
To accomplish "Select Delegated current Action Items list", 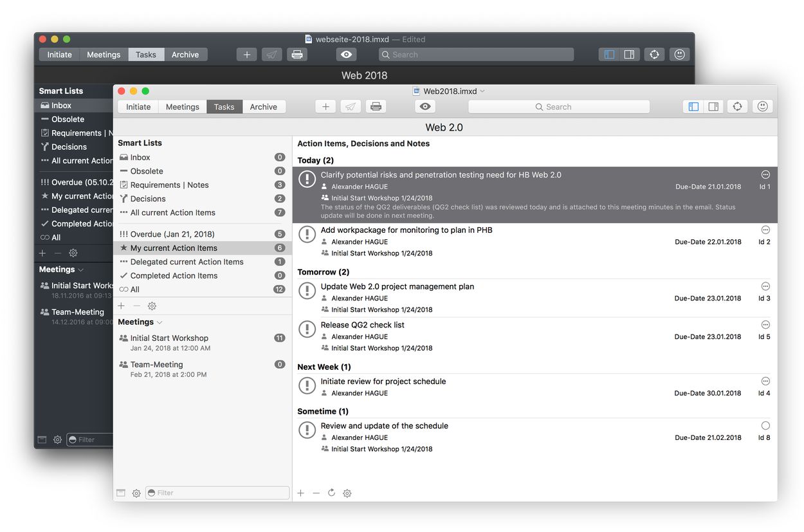I will point(202,262).
